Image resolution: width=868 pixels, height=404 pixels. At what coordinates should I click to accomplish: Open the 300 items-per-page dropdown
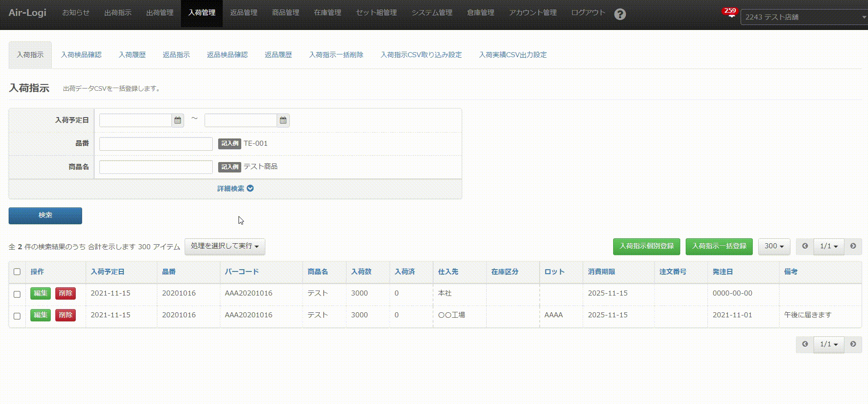tap(774, 246)
